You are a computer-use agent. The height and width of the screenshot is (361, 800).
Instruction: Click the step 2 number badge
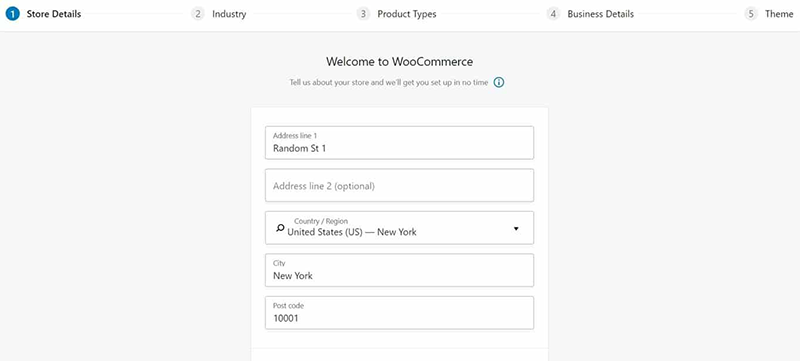click(x=198, y=14)
